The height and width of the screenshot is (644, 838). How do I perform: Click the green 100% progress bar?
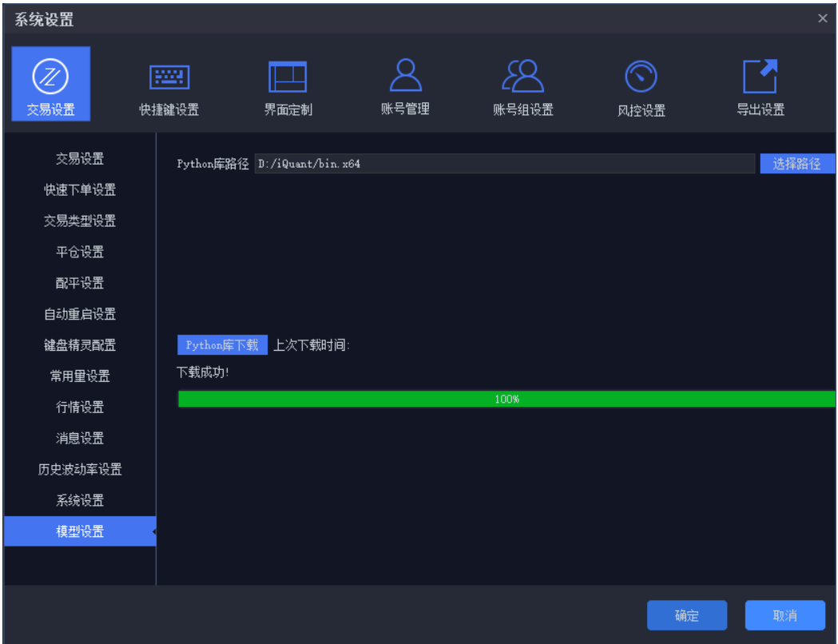(506, 398)
